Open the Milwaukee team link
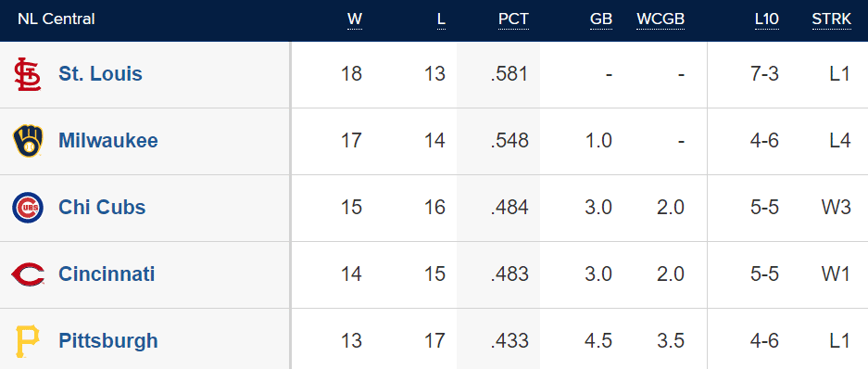This screenshot has height=369, width=868. point(108,140)
